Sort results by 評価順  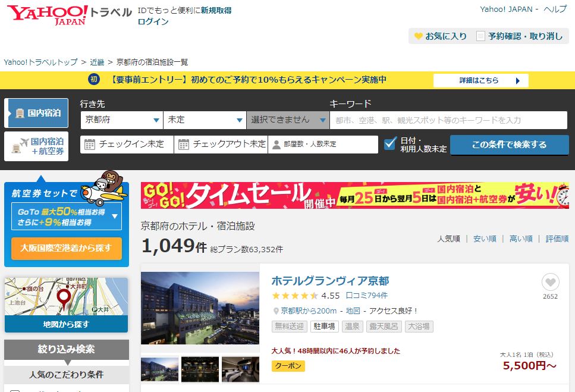point(557,239)
